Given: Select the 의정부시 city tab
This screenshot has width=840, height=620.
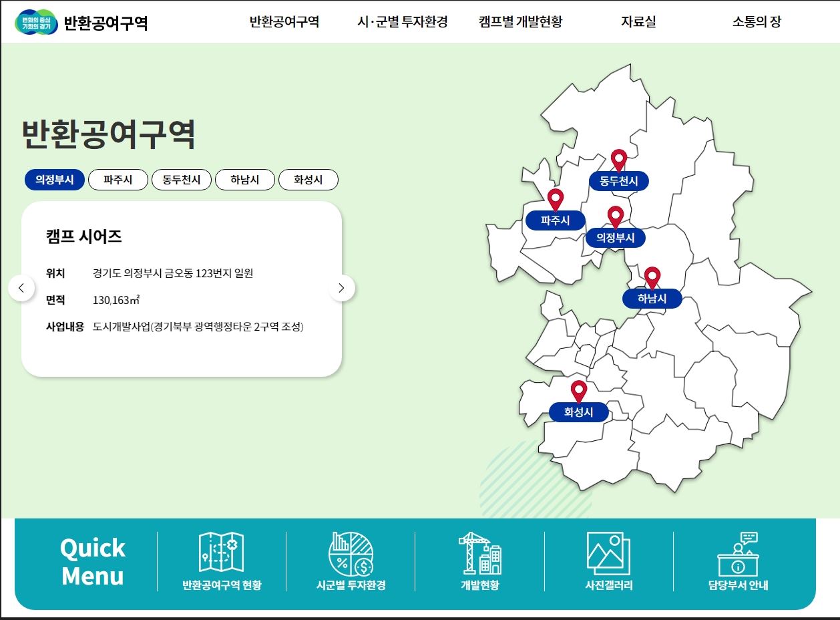Looking at the screenshot, I should (55, 180).
